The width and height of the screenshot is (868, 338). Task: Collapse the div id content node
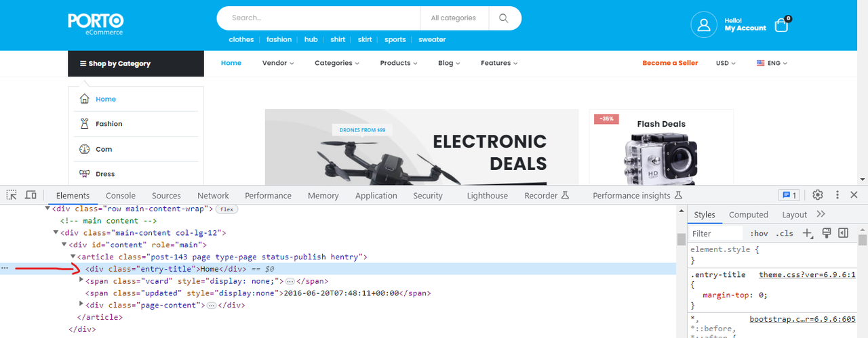tap(64, 245)
